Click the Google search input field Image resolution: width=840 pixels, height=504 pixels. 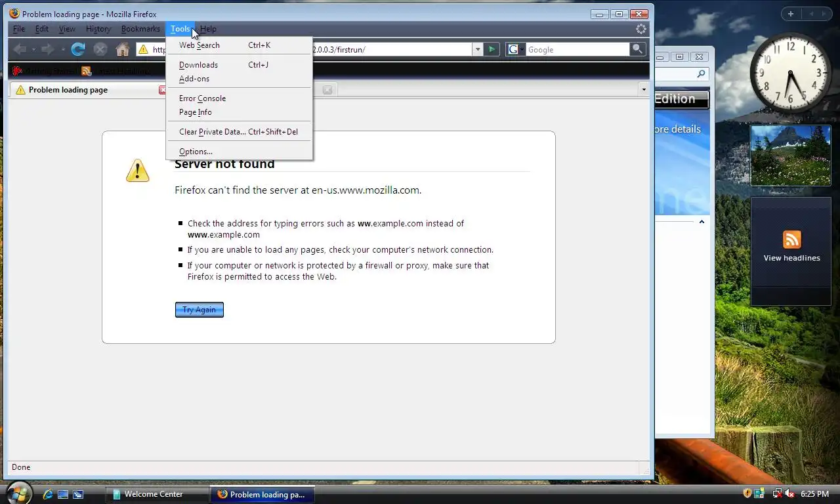click(x=577, y=49)
